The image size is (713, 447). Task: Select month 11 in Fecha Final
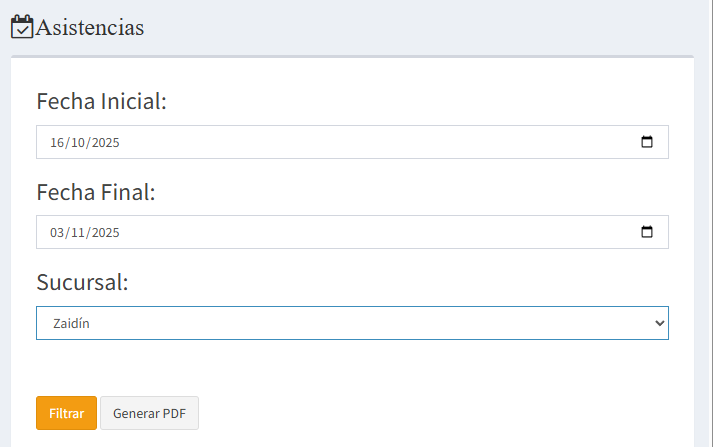pyautogui.click(x=78, y=233)
